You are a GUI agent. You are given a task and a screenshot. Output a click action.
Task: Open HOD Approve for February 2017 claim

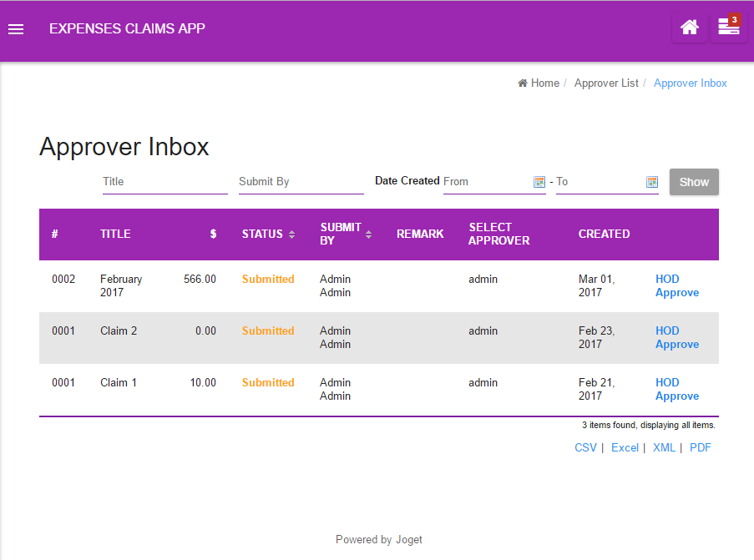(676, 286)
